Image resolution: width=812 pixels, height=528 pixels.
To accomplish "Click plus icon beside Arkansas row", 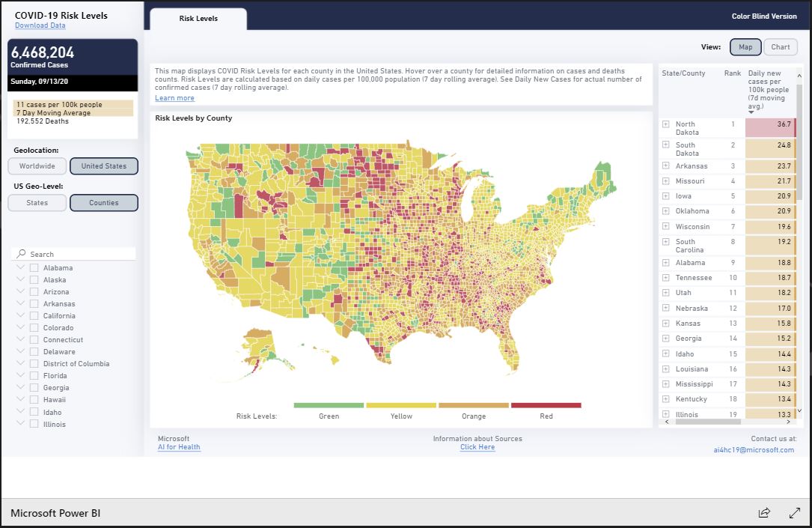I will [x=666, y=166].
